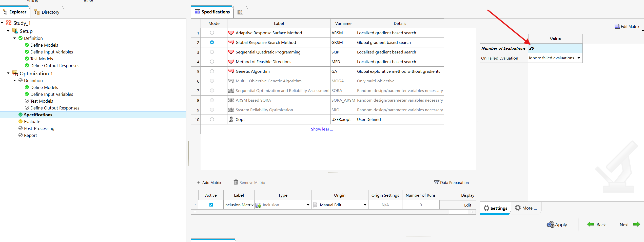Select the SORA radio button in row 7
644x242 pixels.
[x=212, y=90]
